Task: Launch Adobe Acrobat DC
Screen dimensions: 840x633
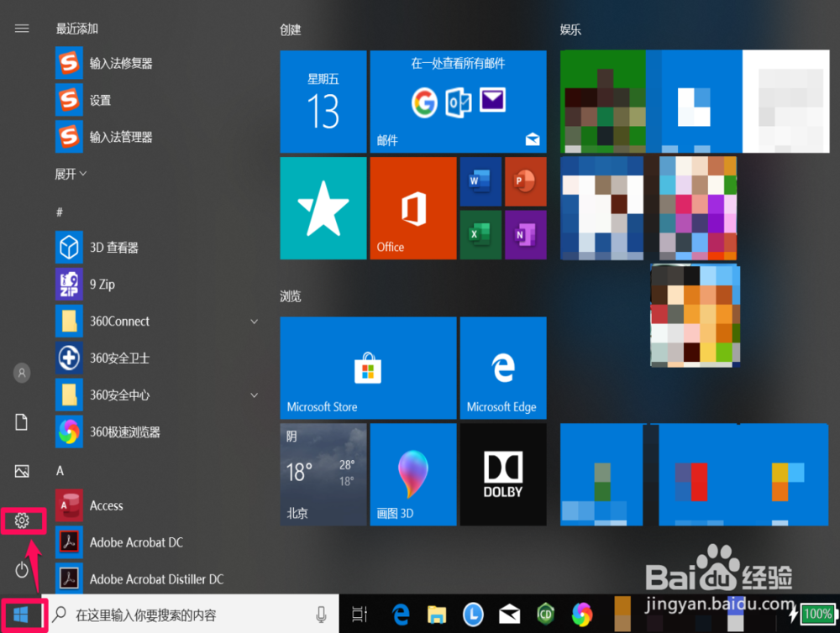Action: (x=134, y=542)
